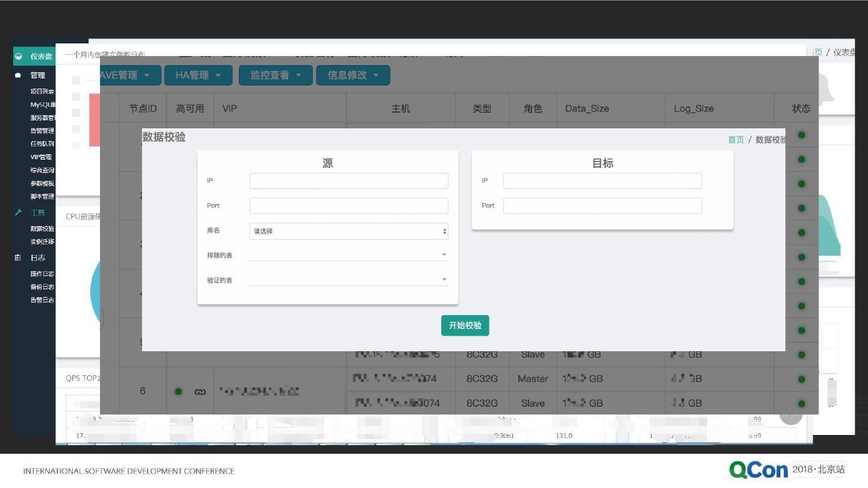Click the source IP input field
The image size is (868, 488).
(x=348, y=181)
